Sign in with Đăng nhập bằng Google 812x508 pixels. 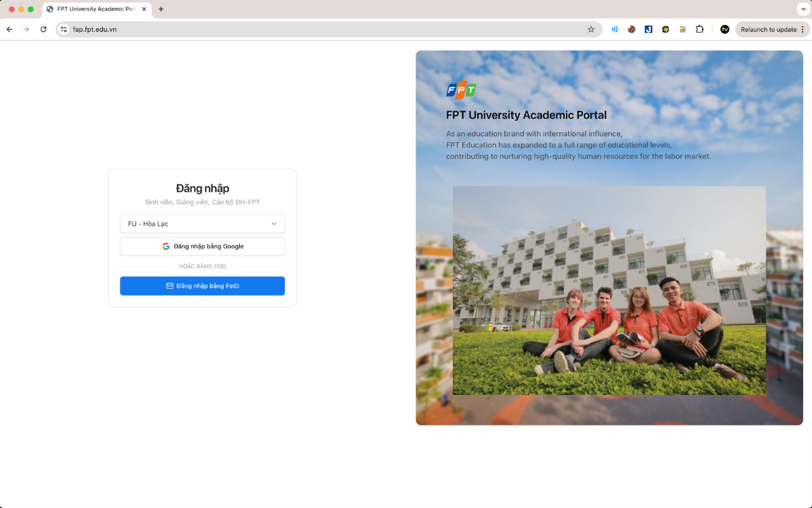point(202,246)
